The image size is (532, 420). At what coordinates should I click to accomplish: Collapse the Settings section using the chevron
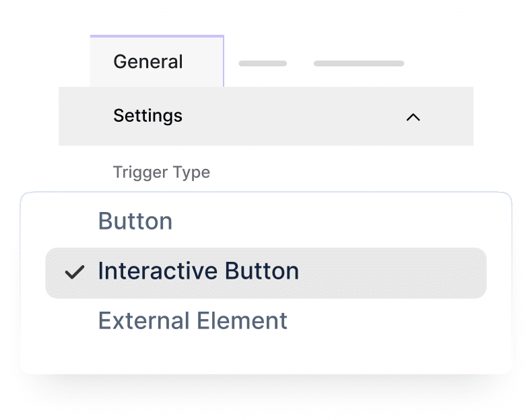413,117
